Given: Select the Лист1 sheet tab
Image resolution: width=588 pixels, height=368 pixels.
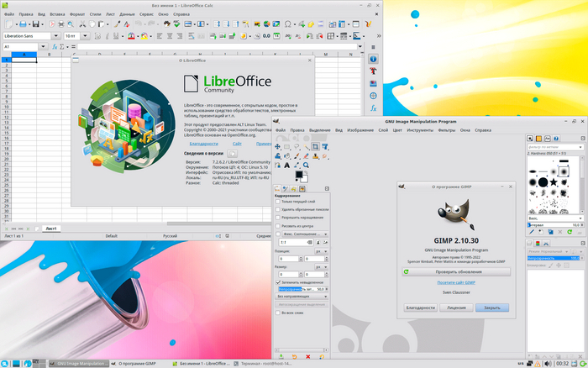Looking at the screenshot, I should [x=51, y=229].
